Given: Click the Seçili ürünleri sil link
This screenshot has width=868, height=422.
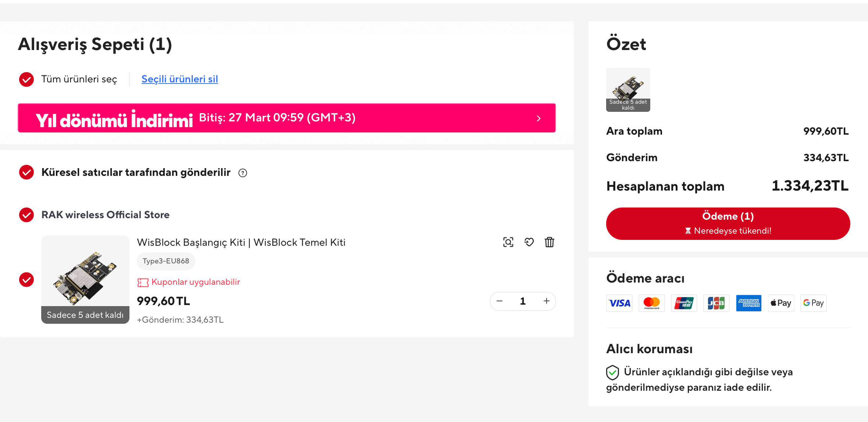Looking at the screenshot, I should point(179,79).
